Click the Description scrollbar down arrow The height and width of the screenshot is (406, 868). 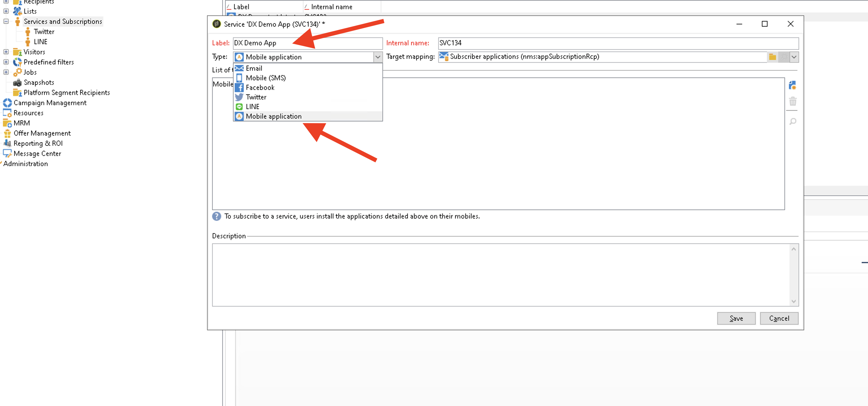point(794,302)
